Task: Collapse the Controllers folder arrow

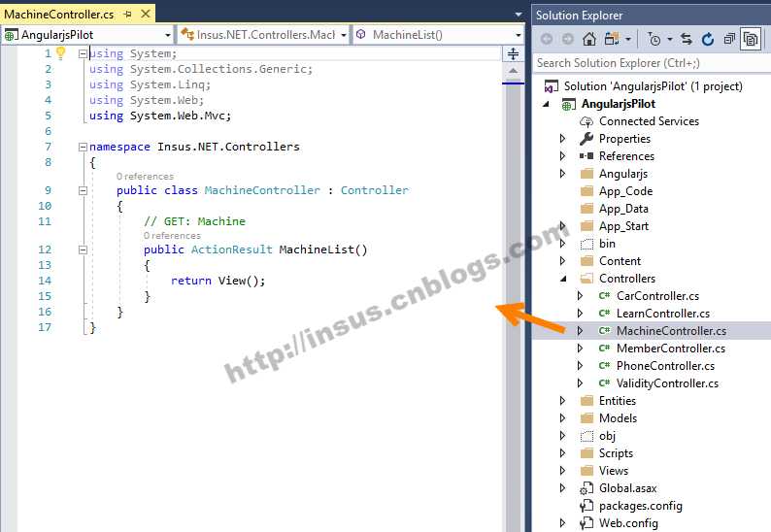Action: click(x=563, y=279)
